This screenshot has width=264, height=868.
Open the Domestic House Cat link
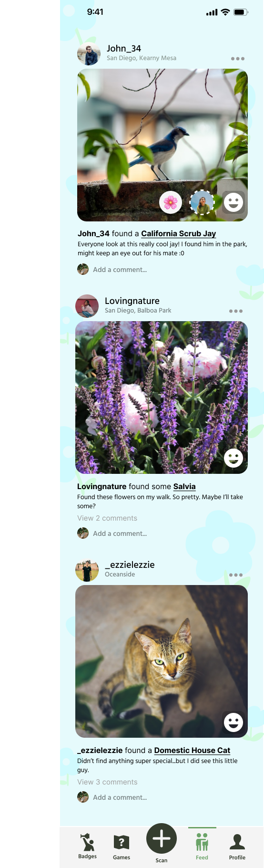click(192, 750)
